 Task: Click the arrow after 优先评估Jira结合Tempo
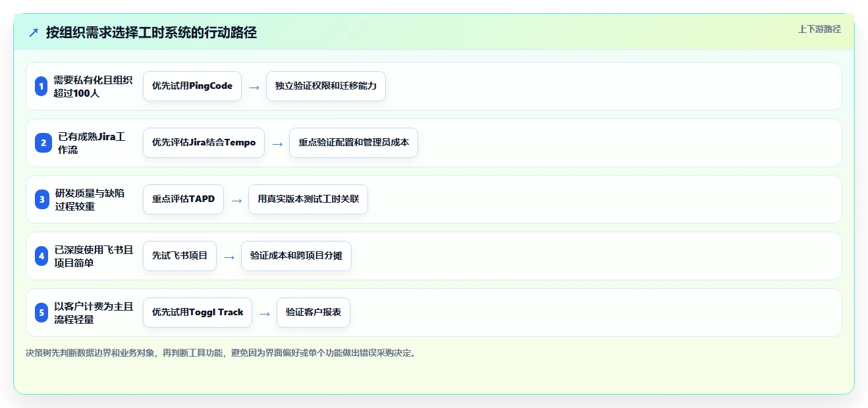[277, 143]
